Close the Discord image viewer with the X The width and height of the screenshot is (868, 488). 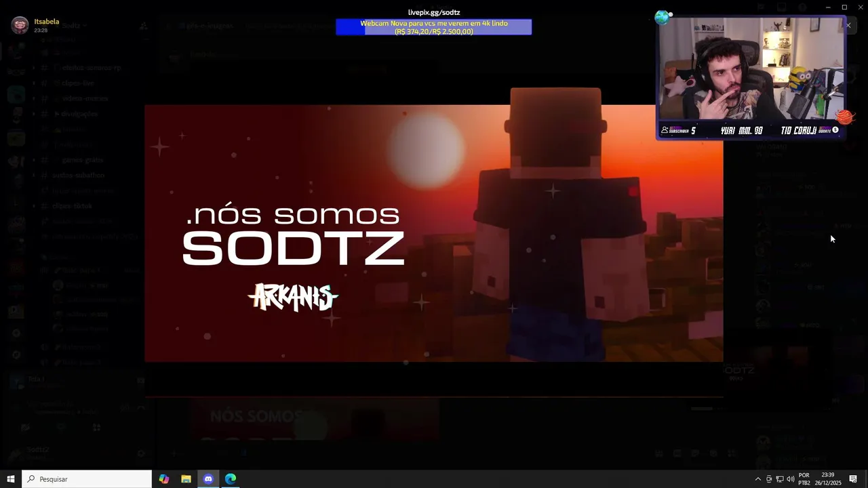[848, 26]
